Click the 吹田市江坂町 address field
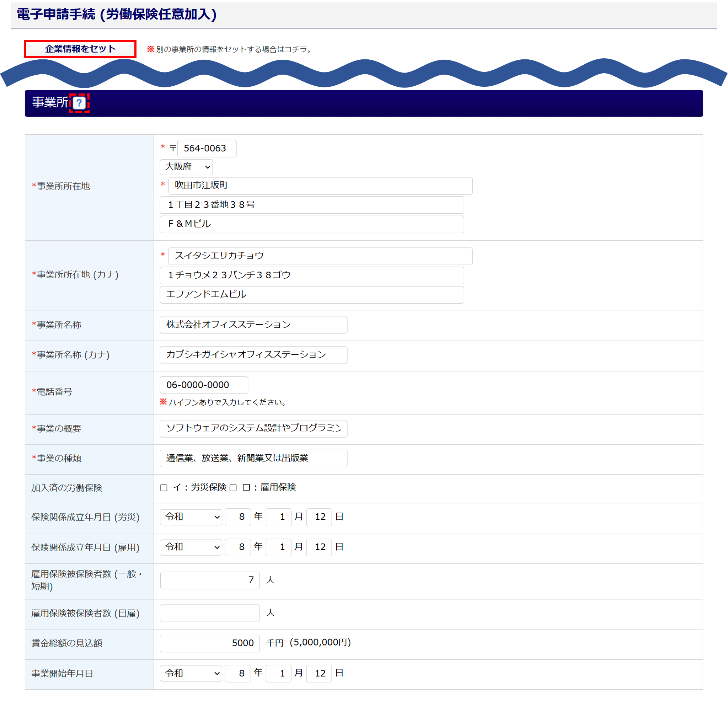Image resolution: width=728 pixels, height=701 pixels. [x=320, y=186]
